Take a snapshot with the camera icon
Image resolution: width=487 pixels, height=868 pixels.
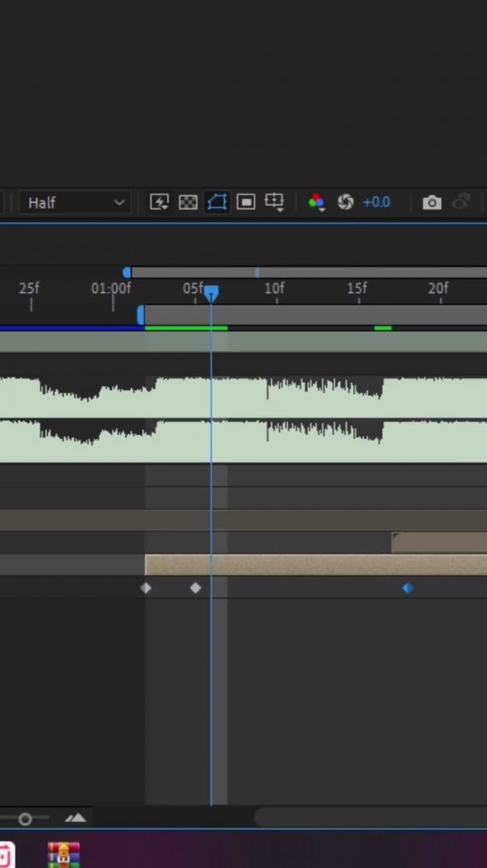click(432, 202)
